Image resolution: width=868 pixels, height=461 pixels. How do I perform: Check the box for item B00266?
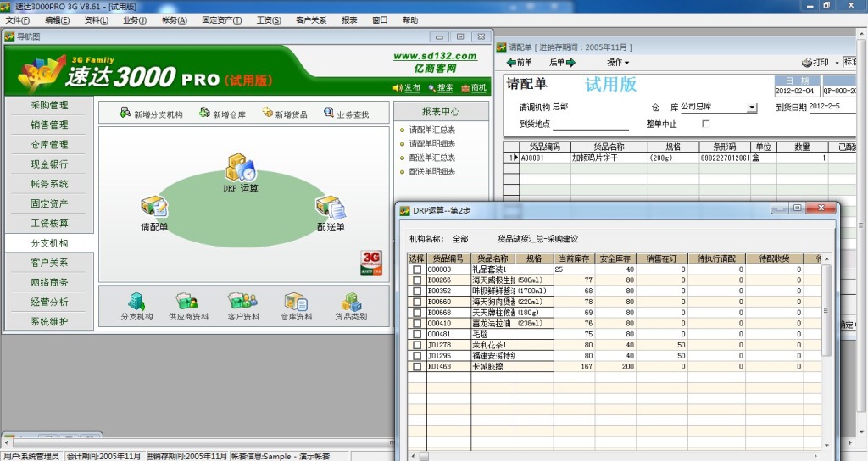click(x=417, y=280)
